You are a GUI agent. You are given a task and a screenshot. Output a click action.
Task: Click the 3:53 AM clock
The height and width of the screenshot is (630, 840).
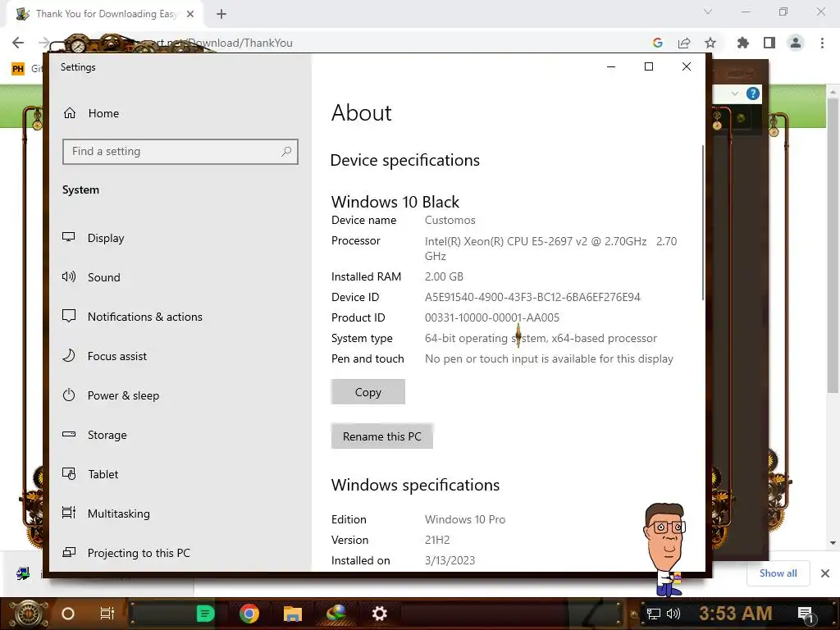(736, 613)
